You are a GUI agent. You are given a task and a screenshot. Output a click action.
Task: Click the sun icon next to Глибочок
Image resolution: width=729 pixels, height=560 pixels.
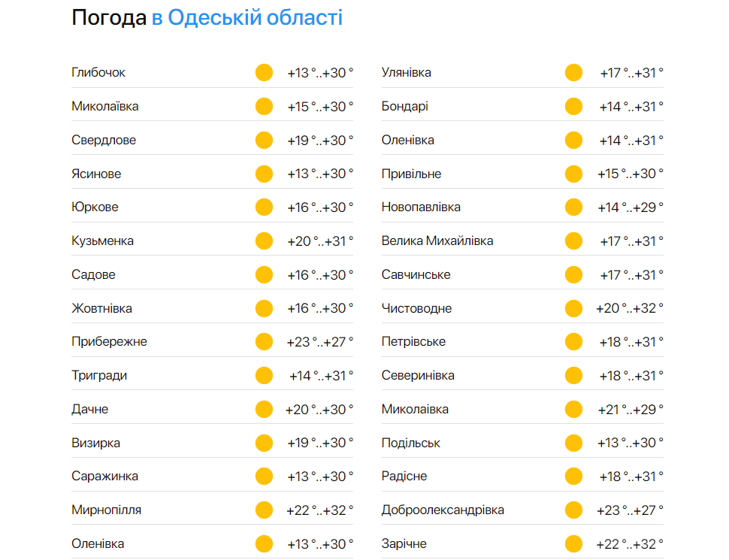(264, 72)
